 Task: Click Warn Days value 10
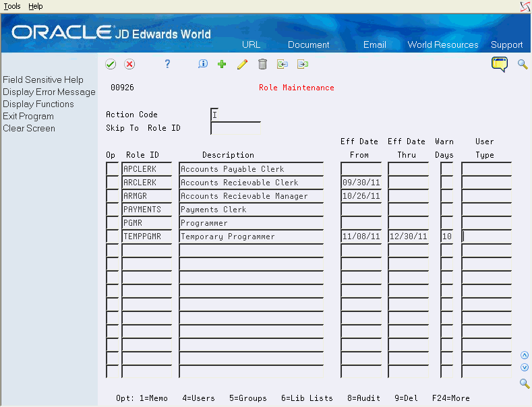point(447,237)
